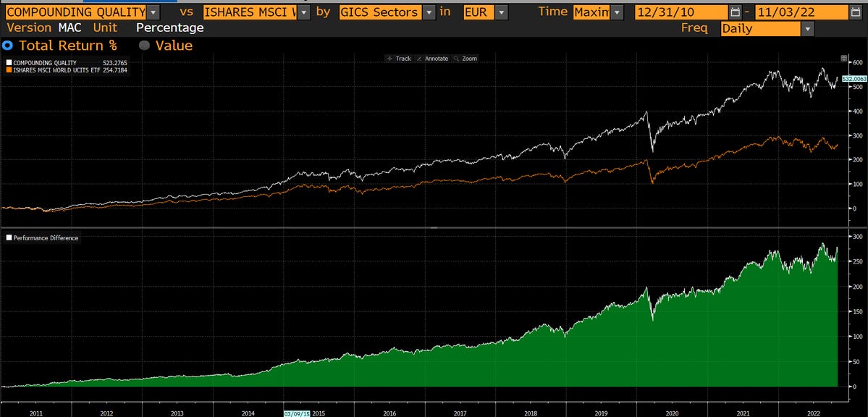Click the chart settings grid icon near the 600 axis
The width and height of the screenshot is (868, 417).
coord(844,57)
